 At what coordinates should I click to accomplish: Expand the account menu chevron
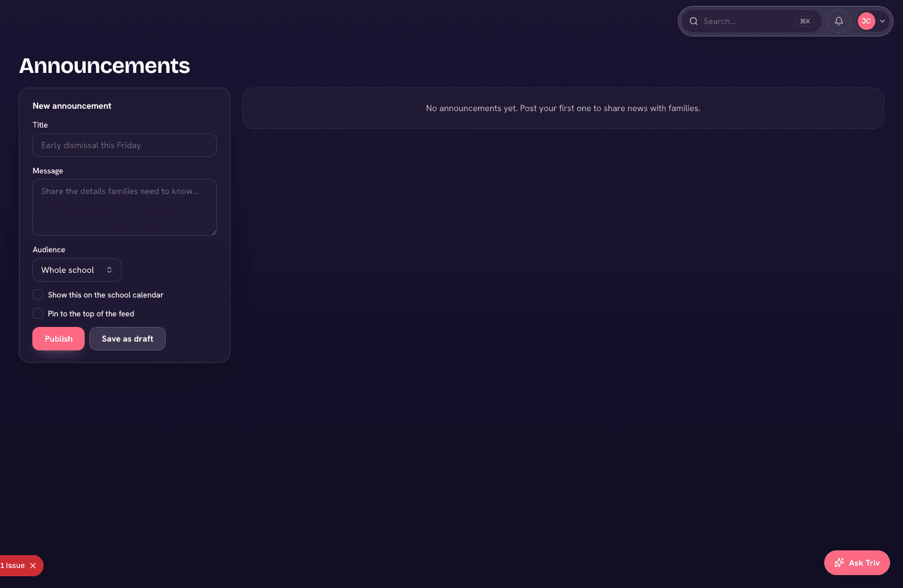pos(882,21)
